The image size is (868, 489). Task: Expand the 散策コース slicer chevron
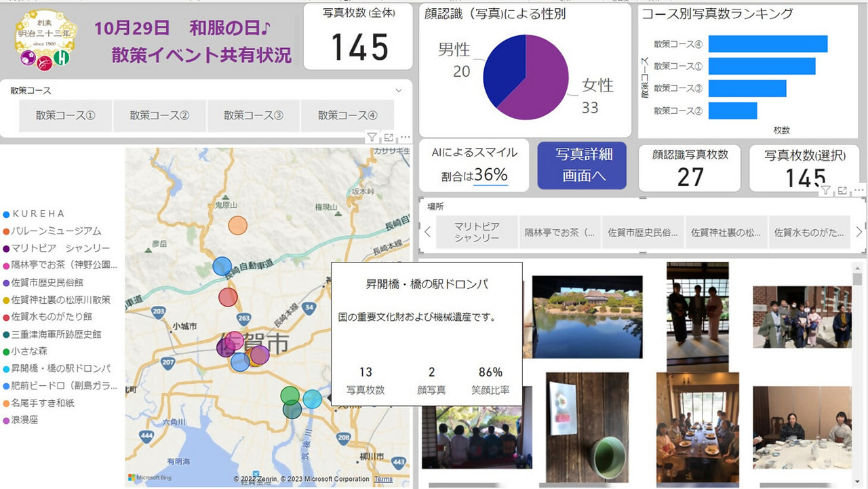tap(399, 90)
